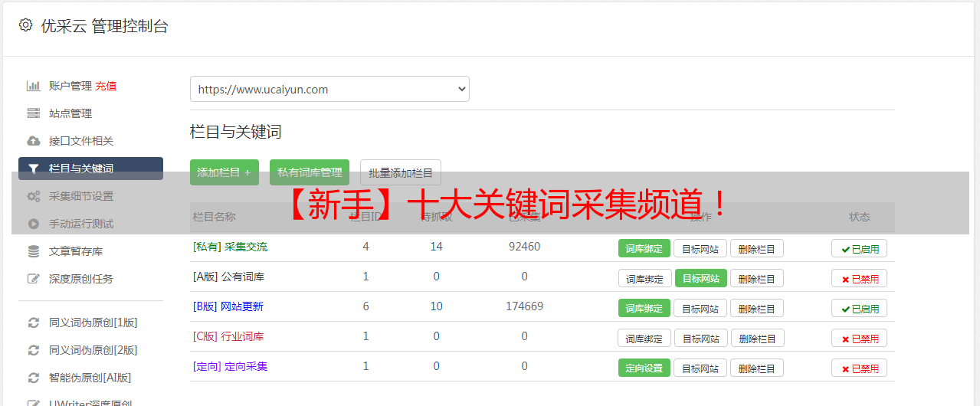Click the 私有词库管理 button

[x=310, y=172]
